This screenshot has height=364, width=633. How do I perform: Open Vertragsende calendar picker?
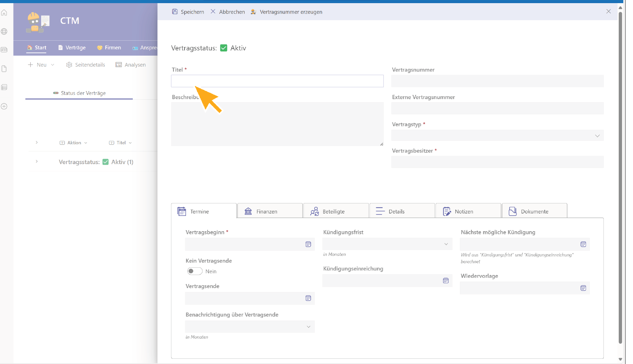(x=308, y=298)
